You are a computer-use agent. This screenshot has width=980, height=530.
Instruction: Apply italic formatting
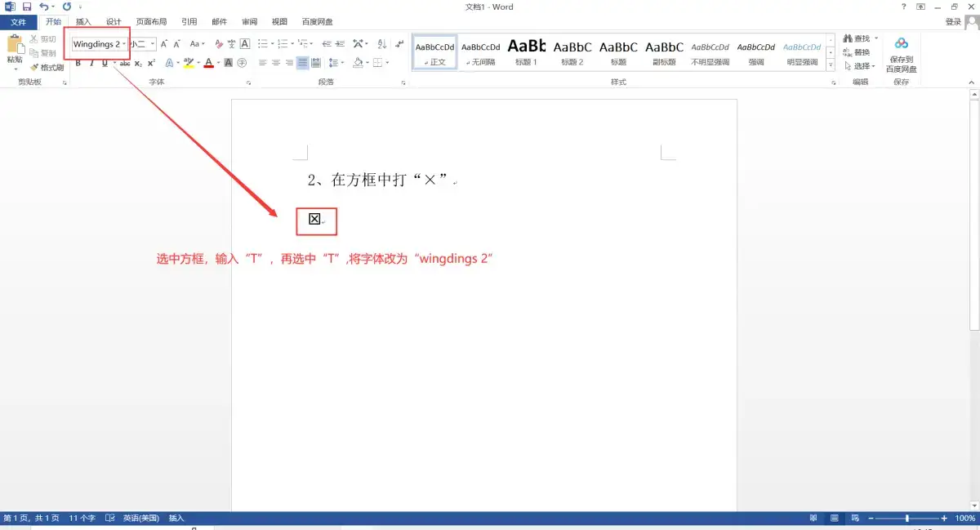point(91,63)
